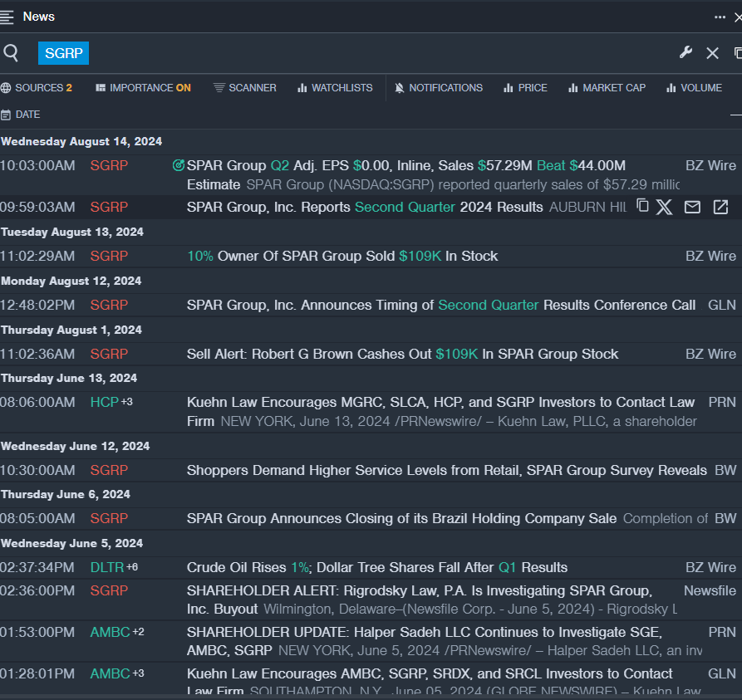The image size is (742, 700).
Task: Toggle the Notifications bell filter
Action: point(438,88)
